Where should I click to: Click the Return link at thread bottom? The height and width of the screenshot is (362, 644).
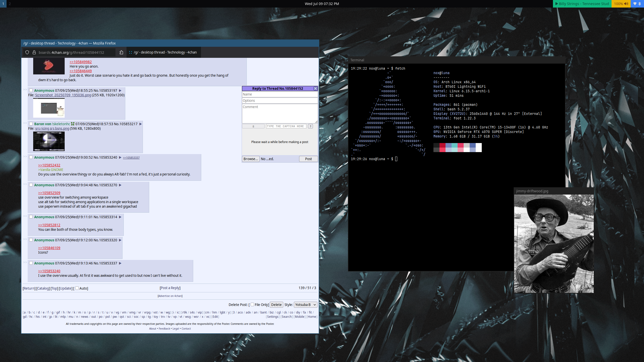coord(29,288)
